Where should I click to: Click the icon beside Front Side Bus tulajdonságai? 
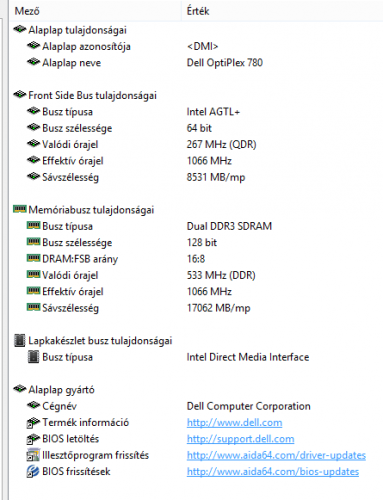pos(20,95)
